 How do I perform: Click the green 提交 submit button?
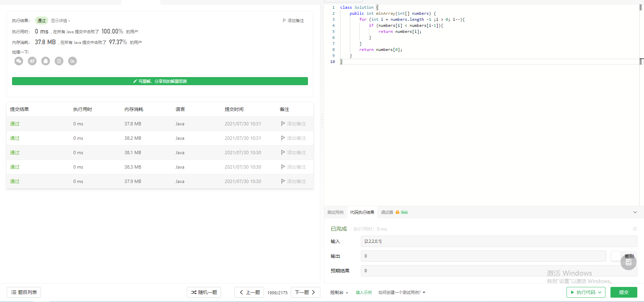tap(624, 292)
